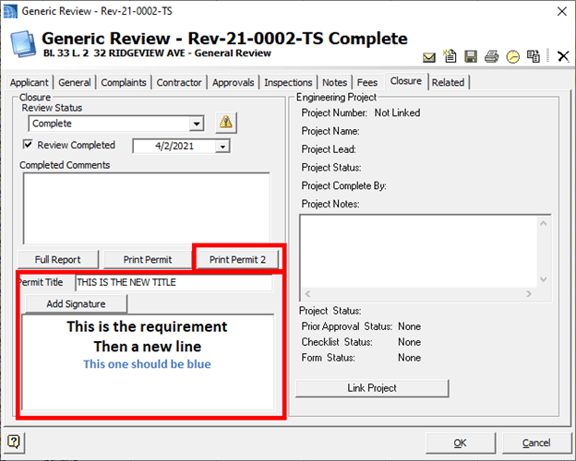576x461 pixels.
Task: Click the Print Permit 2 button
Action: pyautogui.click(x=238, y=260)
